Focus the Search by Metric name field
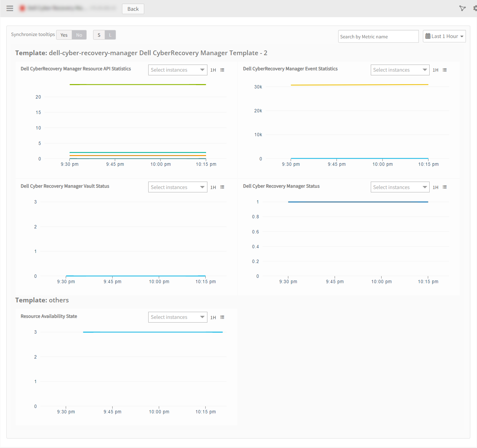The width and height of the screenshot is (477, 448). [379, 36]
